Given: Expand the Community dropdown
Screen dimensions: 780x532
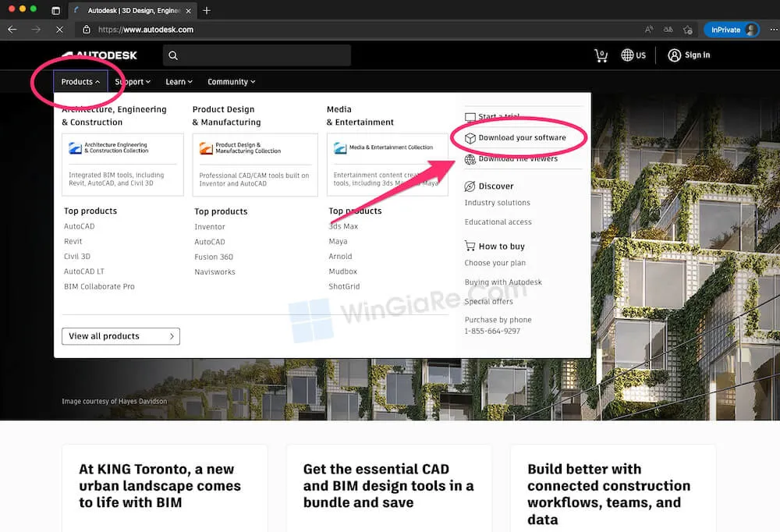Looking at the screenshot, I should [231, 81].
